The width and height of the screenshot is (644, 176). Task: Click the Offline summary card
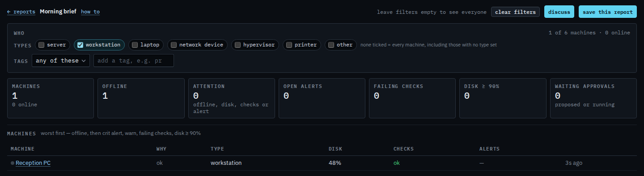(141, 98)
